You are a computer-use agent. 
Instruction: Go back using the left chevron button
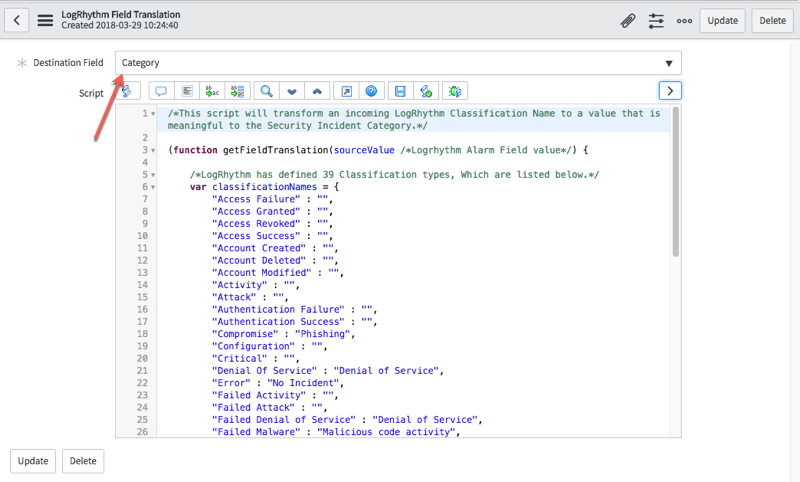(x=16, y=20)
